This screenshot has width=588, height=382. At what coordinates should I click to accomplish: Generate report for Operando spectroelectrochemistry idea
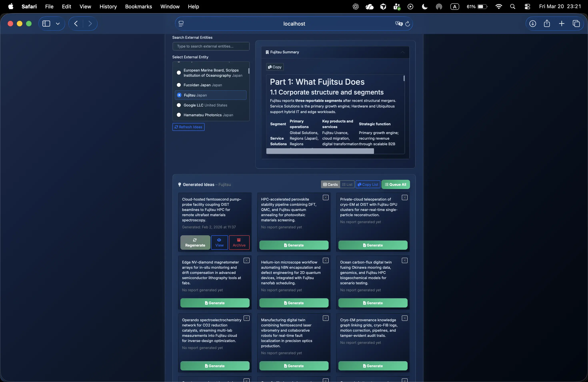(x=215, y=366)
